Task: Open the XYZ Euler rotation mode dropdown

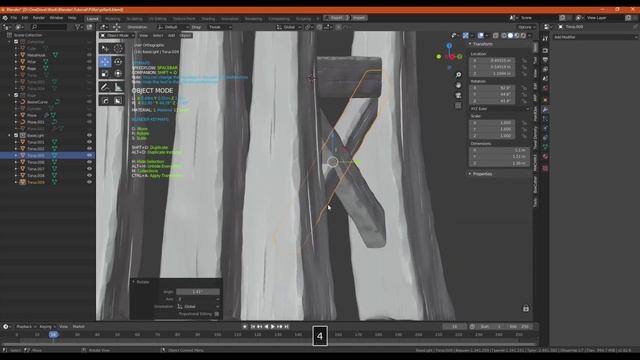Action: tap(500, 109)
